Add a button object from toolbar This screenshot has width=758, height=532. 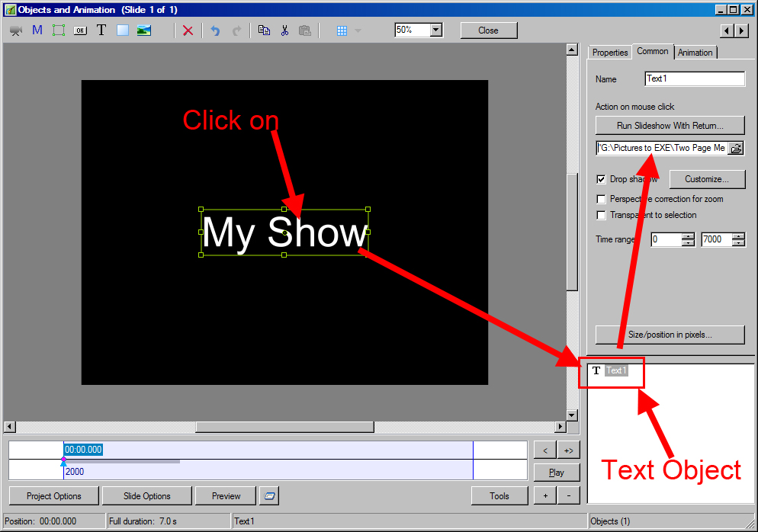pos(80,30)
